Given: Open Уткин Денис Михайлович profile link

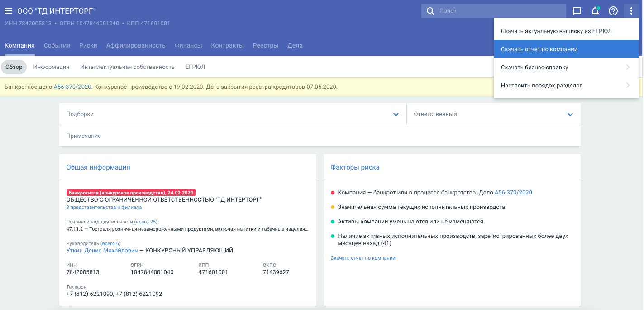Looking at the screenshot, I should pos(102,250).
